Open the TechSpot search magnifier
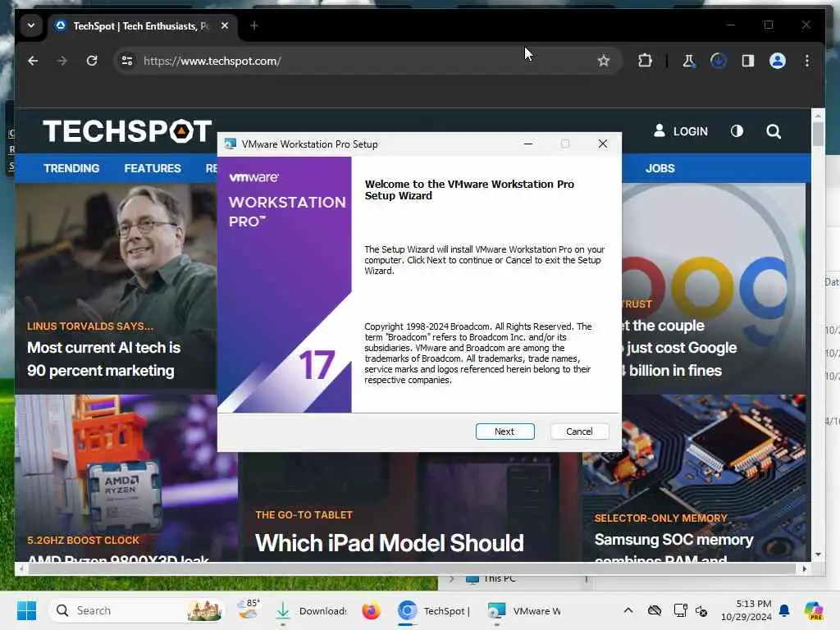 (x=773, y=131)
